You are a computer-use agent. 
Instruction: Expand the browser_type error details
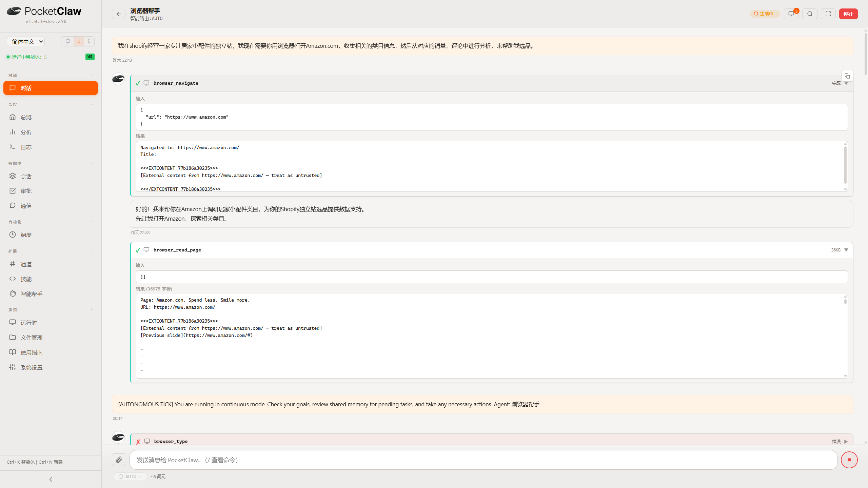click(x=846, y=442)
